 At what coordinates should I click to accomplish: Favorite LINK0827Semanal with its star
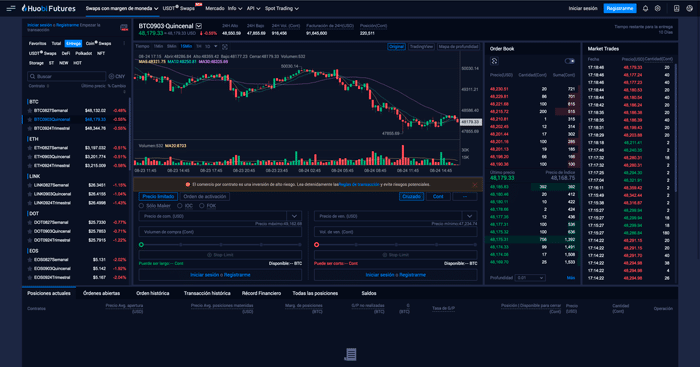[30, 185]
